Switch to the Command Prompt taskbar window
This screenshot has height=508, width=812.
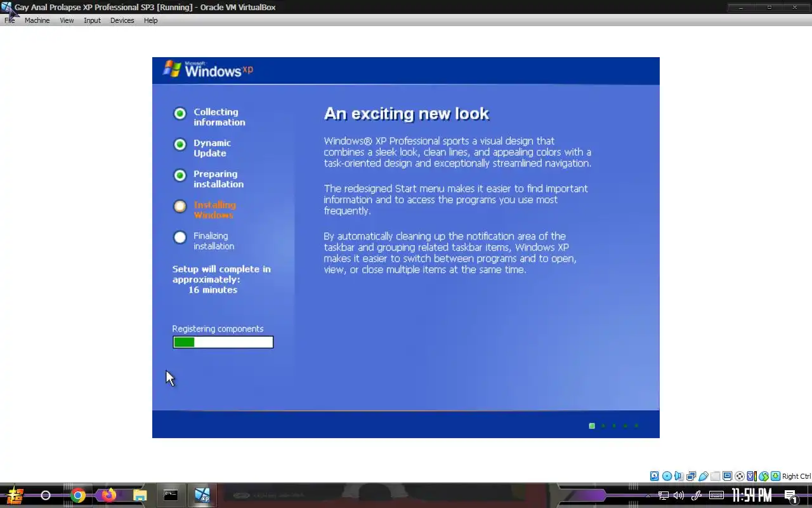(x=171, y=495)
